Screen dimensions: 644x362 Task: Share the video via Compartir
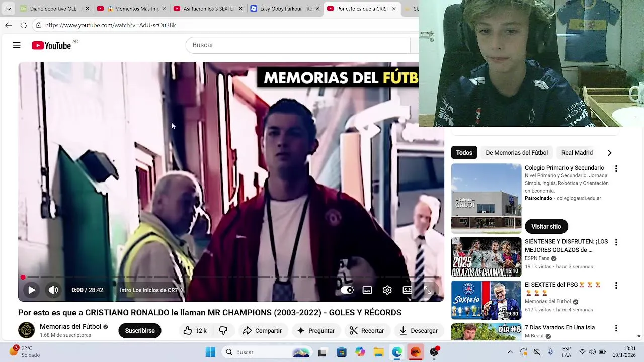[262, 331]
